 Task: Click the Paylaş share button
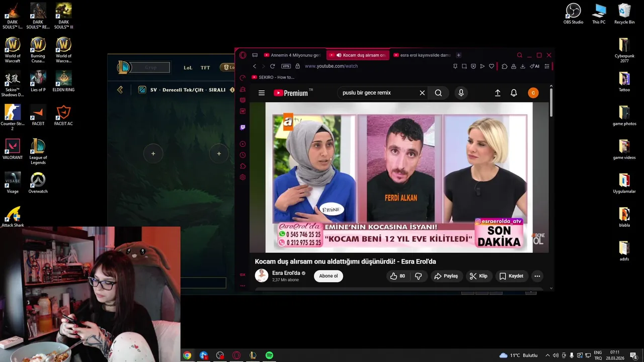446,276
